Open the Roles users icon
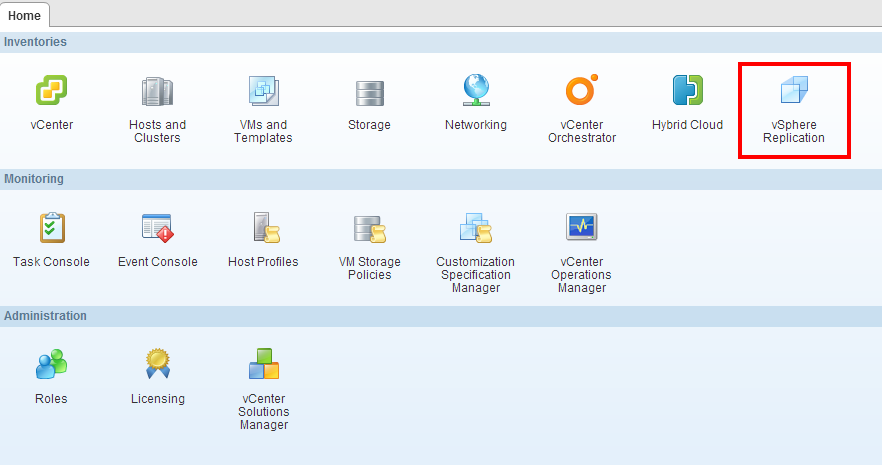Viewport: 882px width, 465px height. [51, 364]
